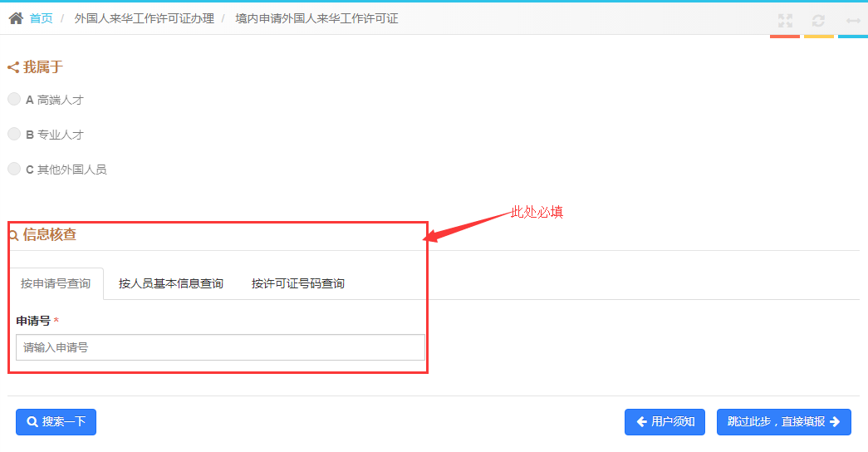Click the home icon in the breadcrumb
Viewport: 868px width, 452px height.
coord(16,18)
